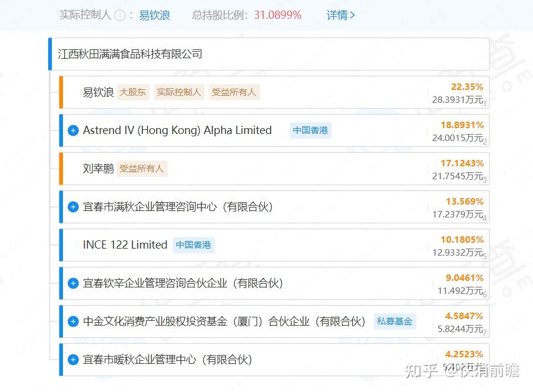Click the 4.5847% share value
Image resolution: width=533 pixels, height=392 pixels.
[464, 316]
